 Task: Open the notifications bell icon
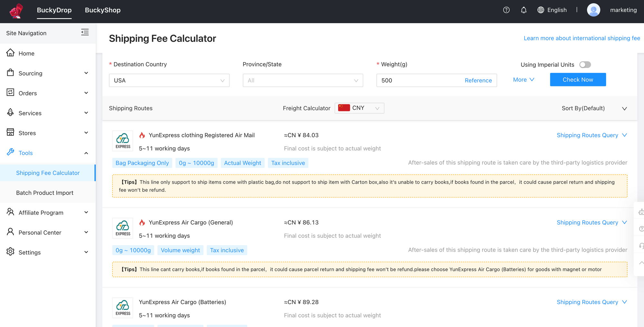524,10
